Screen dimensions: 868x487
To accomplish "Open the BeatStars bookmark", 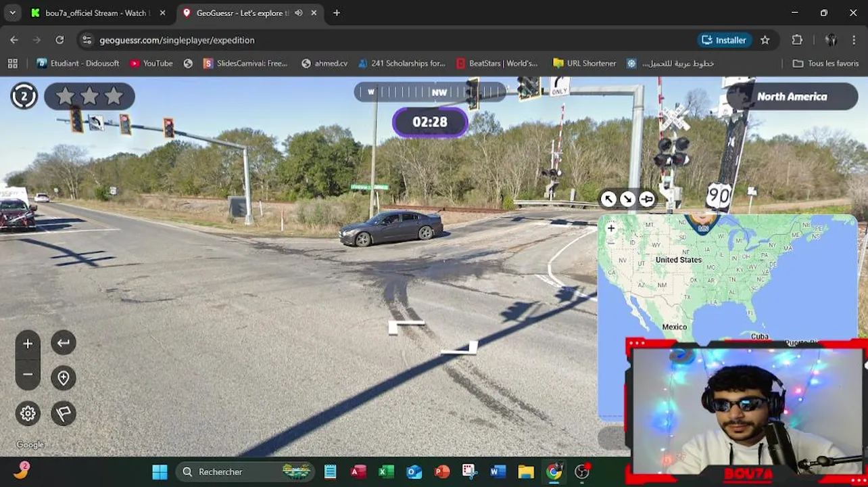I will click(497, 63).
